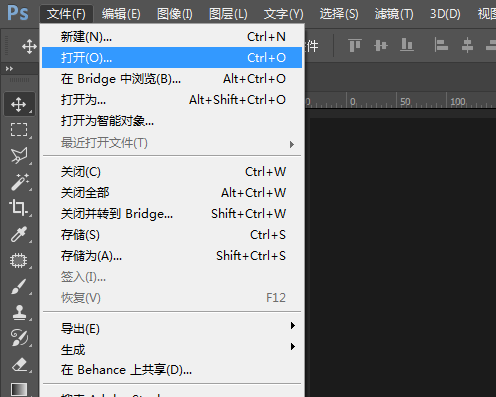The width and height of the screenshot is (496, 397).
Task: Select the Rectangular Marquee tool
Action: 19,130
